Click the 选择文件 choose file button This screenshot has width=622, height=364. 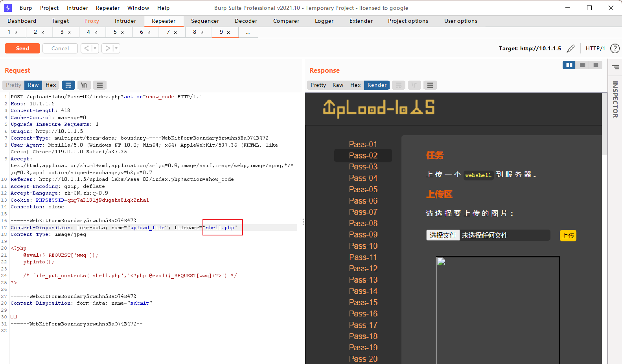pyautogui.click(x=443, y=235)
